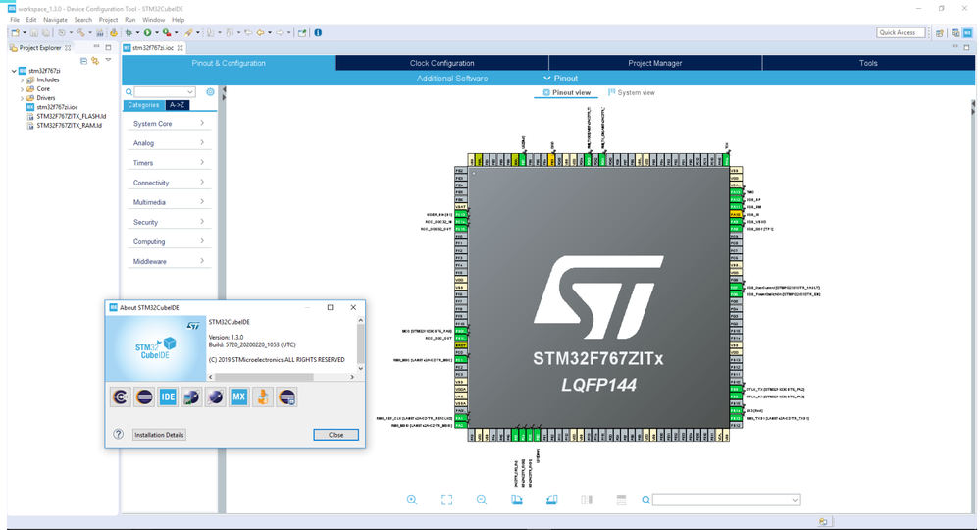Open the Tools tab
The height and width of the screenshot is (530, 980).
pyautogui.click(x=868, y=63)
